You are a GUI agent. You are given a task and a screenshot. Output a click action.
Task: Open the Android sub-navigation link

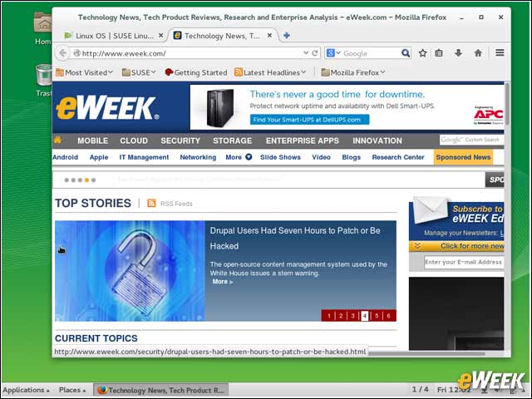65,157
